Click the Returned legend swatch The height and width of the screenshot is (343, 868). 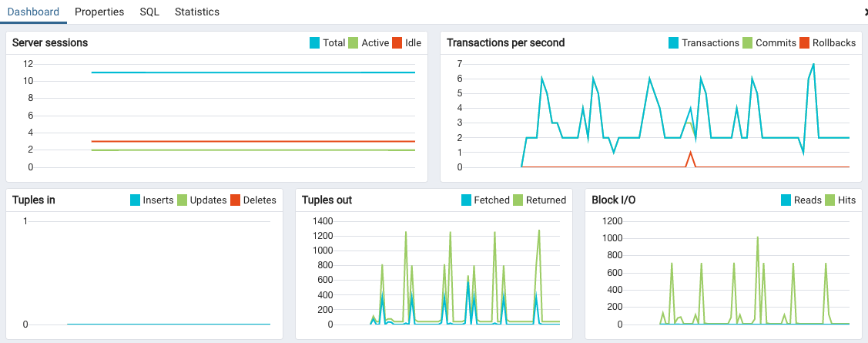pyautogui.click(x=518, y=200)
